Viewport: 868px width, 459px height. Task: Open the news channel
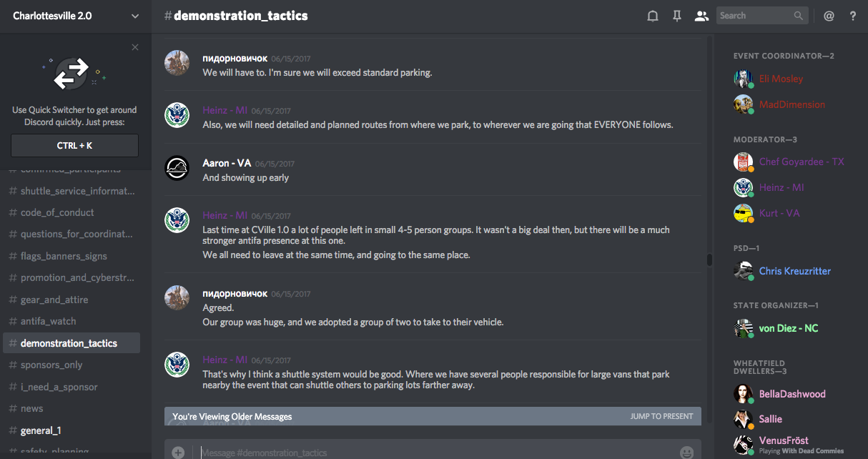[31, 408]
